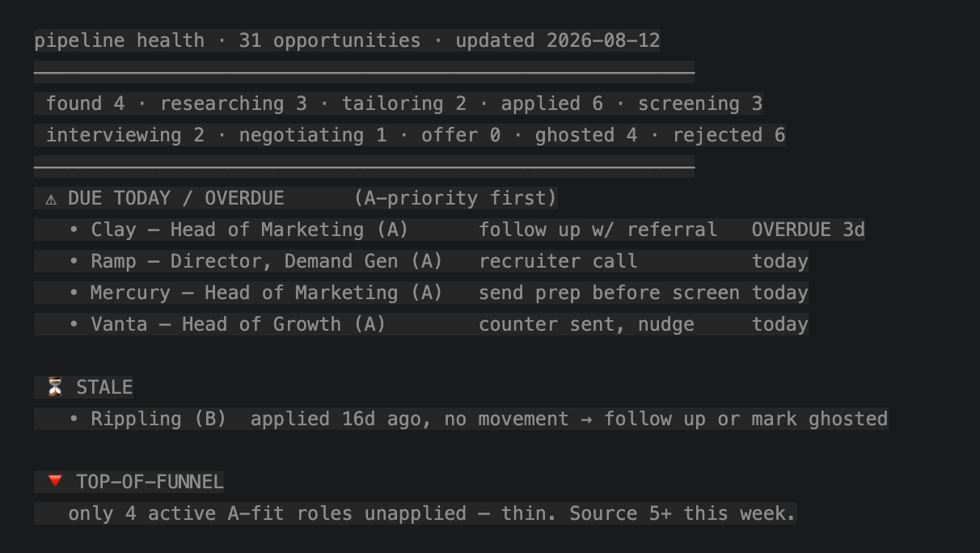The height and width of the screenshot is (553, 980).
Task: Click the bullet before Rippling entry
Action: coord(74,419)
